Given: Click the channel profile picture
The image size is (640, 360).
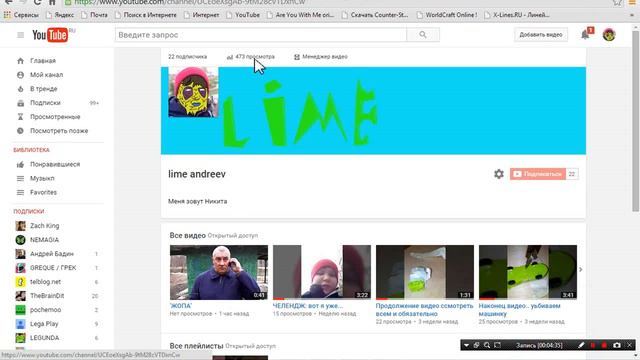Looking at the screenshot, I should pyautogui.click(x=193, y=92).
